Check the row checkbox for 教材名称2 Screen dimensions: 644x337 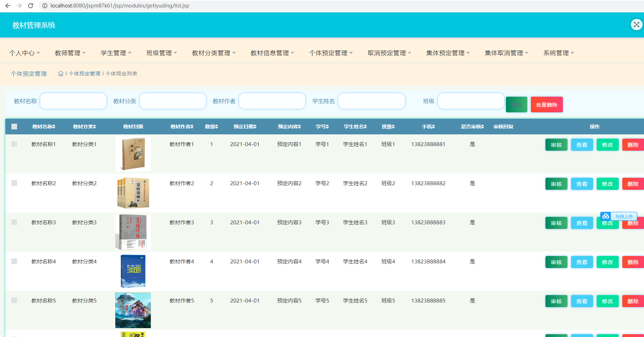coord(14,183)
